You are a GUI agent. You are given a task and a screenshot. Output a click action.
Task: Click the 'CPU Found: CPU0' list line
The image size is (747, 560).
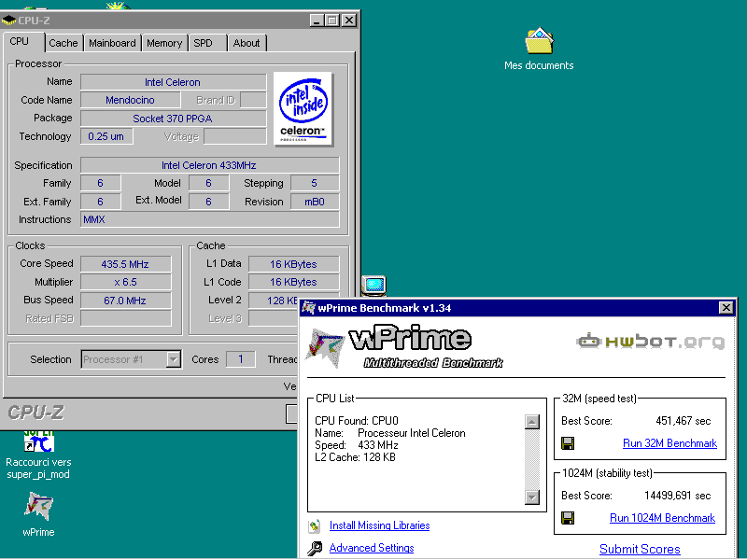[x=357, y=421]
